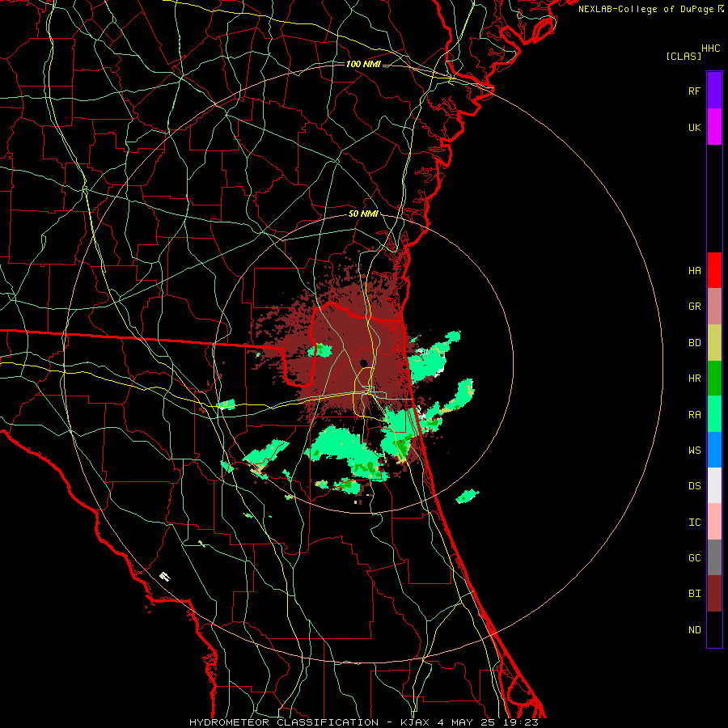
Task: Click the HA legend label
Action: (x=694, y=271)
